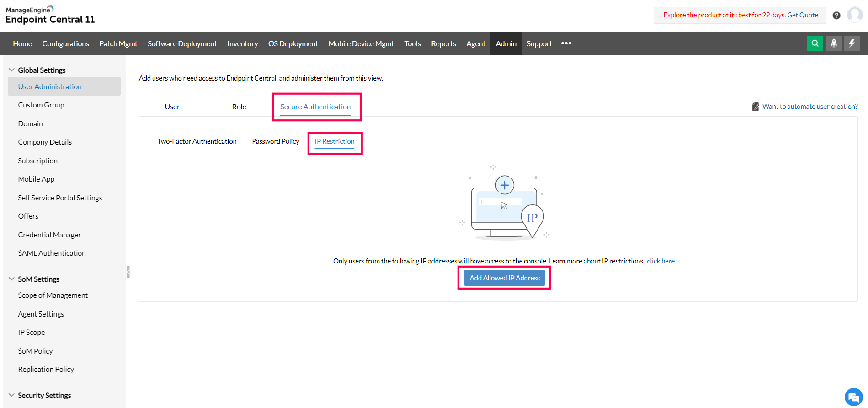Open the Support menu
The width and height of the screenshot is (868, 408).
point(539,43)
